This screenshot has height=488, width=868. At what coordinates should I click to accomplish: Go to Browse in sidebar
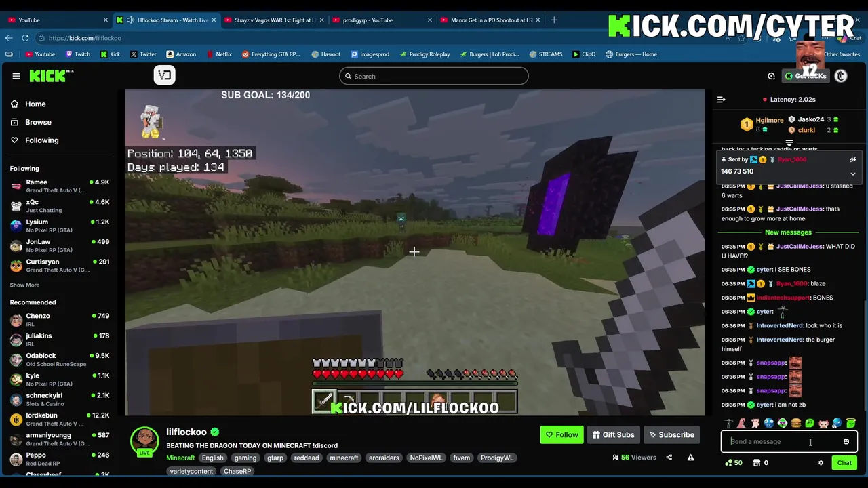coord(31,122)
